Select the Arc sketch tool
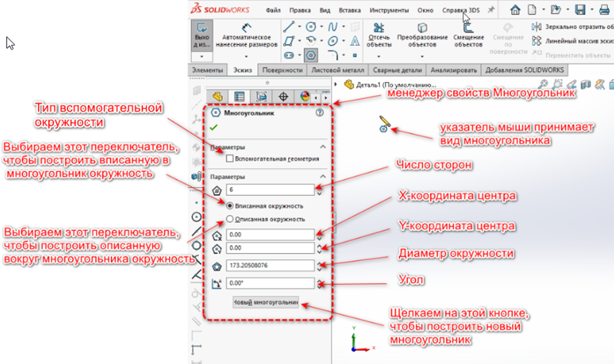Image resolution: width=614 pixels, height=364 pixels. point(311,41)
